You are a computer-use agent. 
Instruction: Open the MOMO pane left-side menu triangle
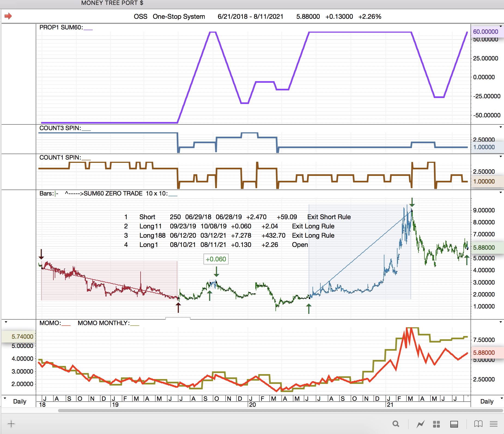6,322
